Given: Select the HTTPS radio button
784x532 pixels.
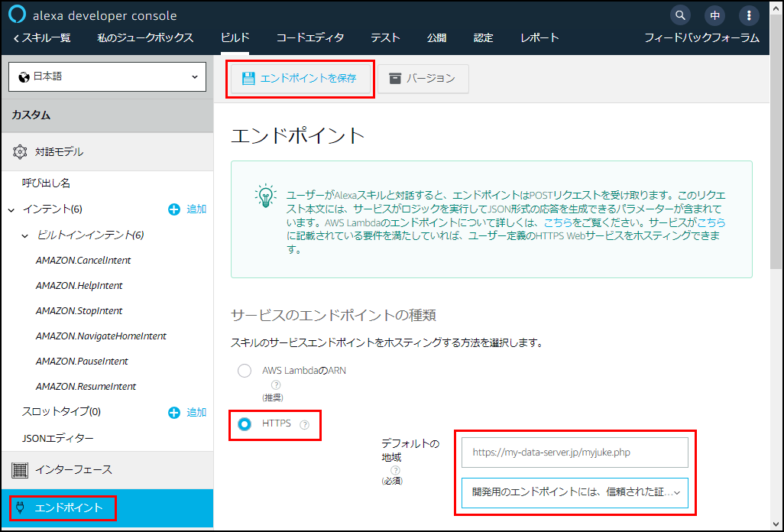Looking at the screenshot, I should pyautogui.click(x=245, y=424).
